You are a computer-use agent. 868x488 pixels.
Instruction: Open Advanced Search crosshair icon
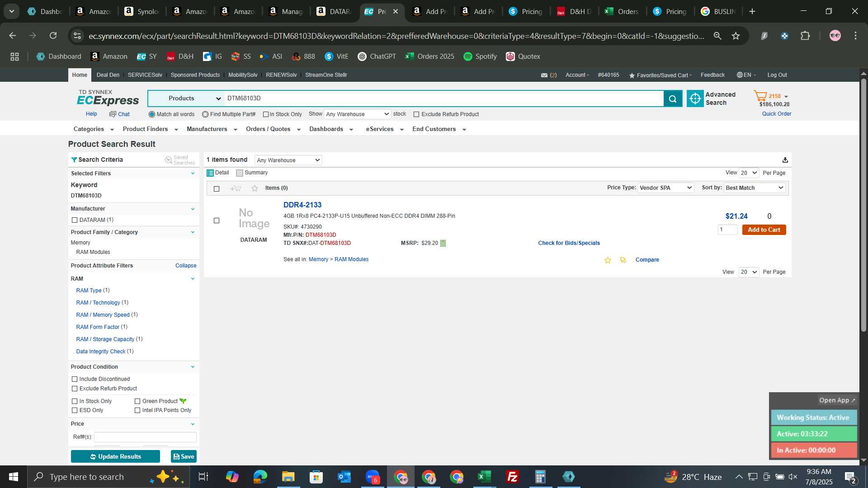(x=695, y=99)
